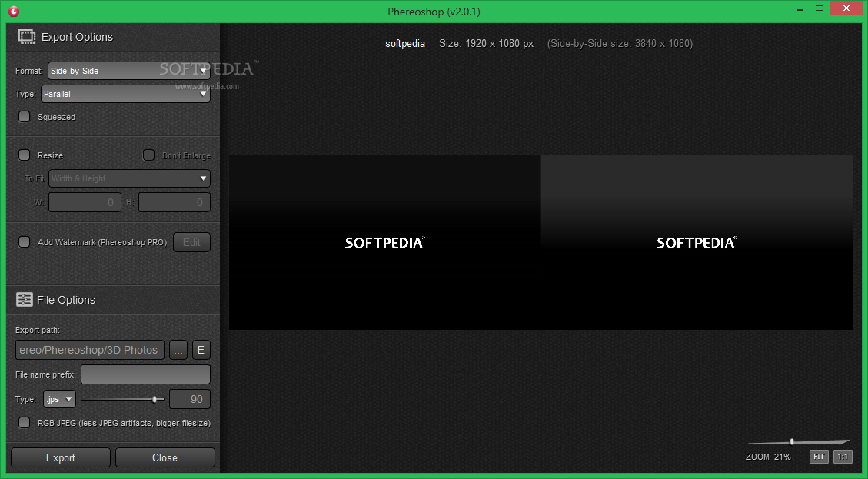Toggle the Don't Enlarge checkbox
868x479 pixels.
click(148, 155)
